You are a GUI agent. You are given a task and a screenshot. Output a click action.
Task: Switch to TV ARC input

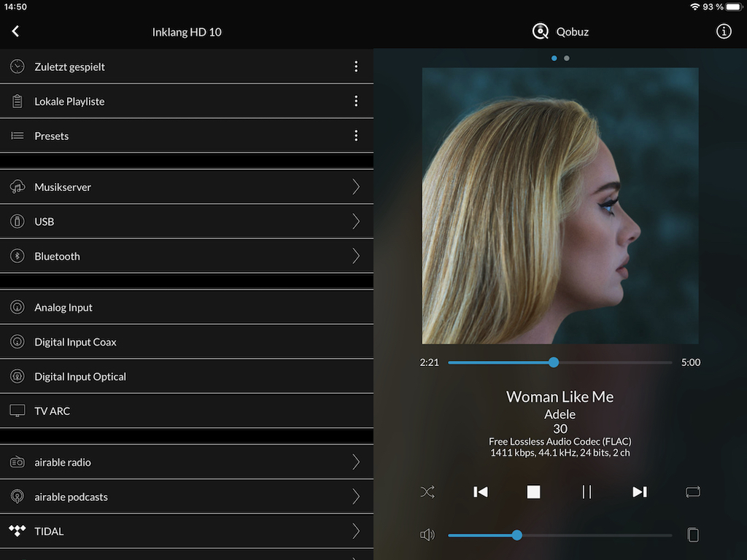click(187, 411)
